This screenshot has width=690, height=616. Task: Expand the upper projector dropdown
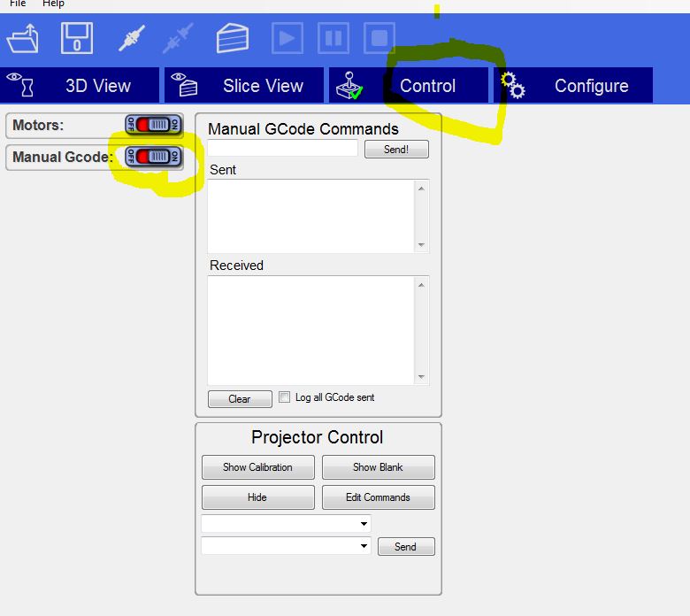tap(364, 524)
